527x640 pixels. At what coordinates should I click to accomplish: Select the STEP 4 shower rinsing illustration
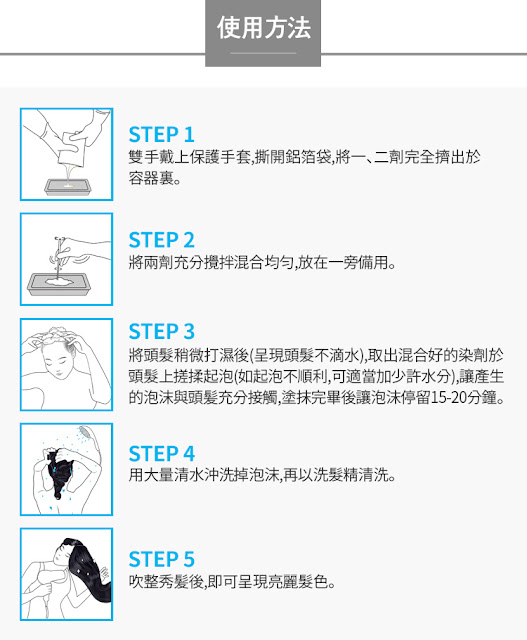67,469
